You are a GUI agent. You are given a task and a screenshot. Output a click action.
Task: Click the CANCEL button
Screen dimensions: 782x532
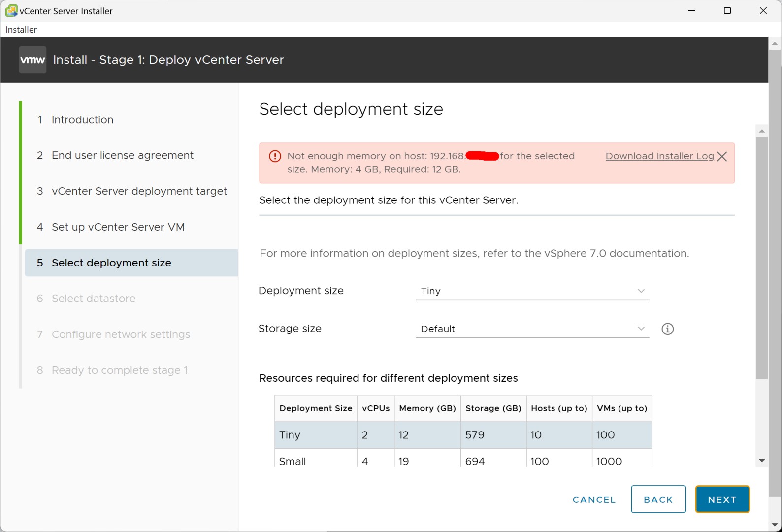(594, 499)
